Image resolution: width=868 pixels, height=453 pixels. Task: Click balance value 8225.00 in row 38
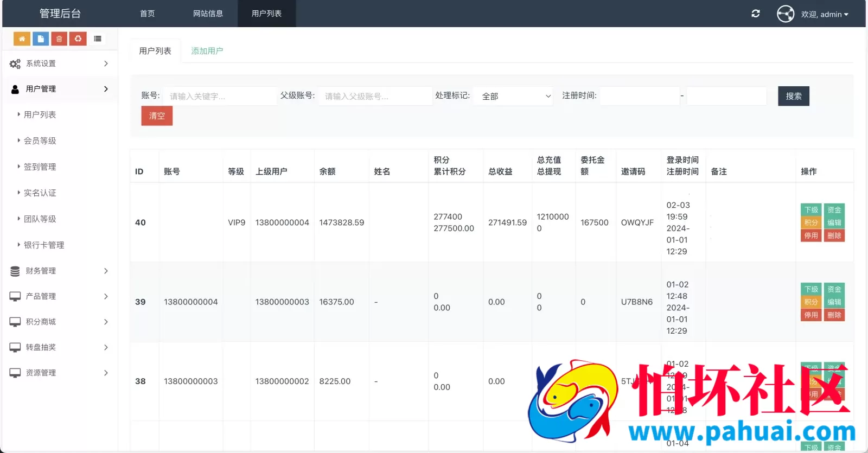[x=335, y=381]
